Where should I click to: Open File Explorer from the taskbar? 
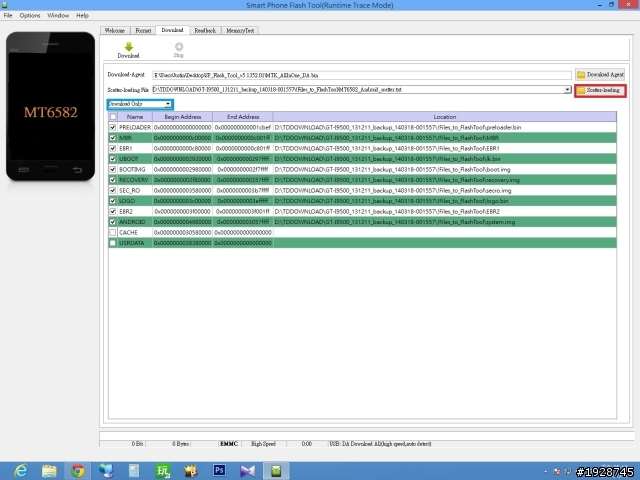pyautogui.click(x=49, y=471)
